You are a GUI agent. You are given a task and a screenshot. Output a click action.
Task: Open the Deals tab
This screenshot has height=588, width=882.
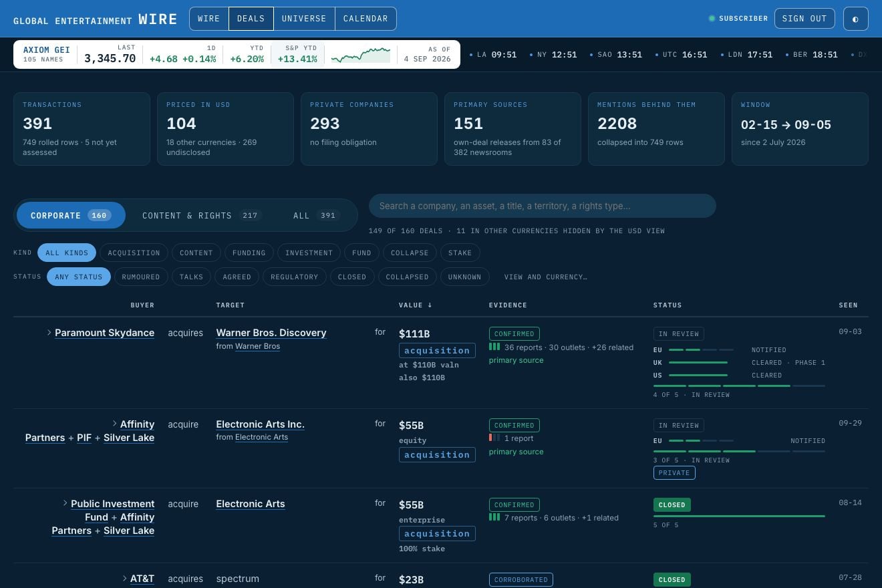(251, 19)
